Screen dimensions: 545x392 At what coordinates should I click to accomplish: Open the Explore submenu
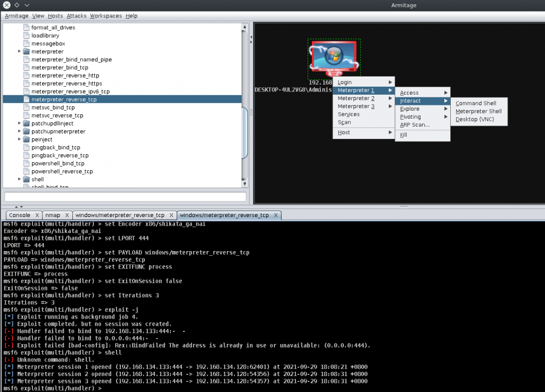click(x=423, y=109)
